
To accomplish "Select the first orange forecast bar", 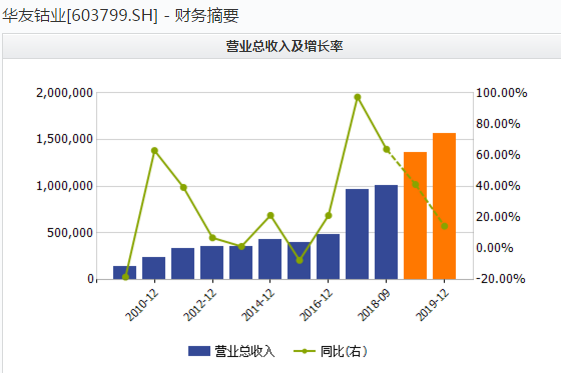I will (x=415, y=216).
